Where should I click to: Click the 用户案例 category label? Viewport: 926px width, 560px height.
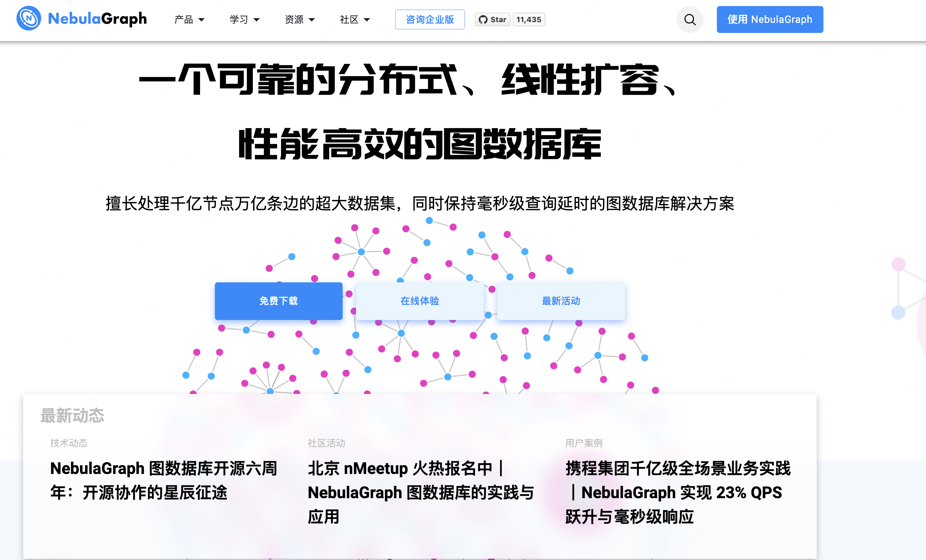[584, 443]
